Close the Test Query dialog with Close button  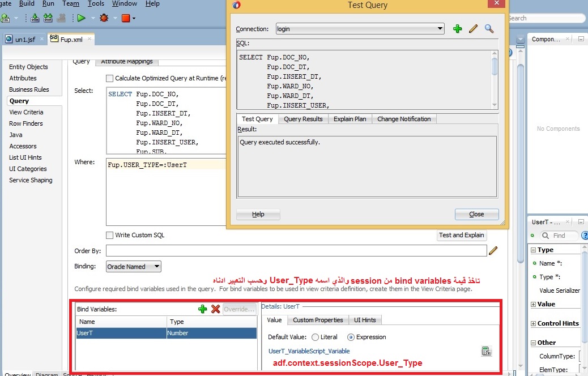tap(476, 214)
